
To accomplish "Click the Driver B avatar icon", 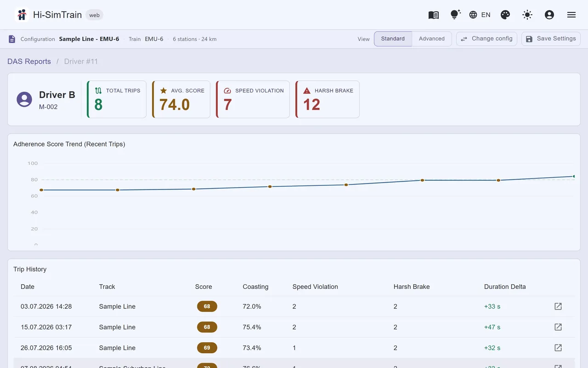I will pyautogui.click(x=24, y=99).
